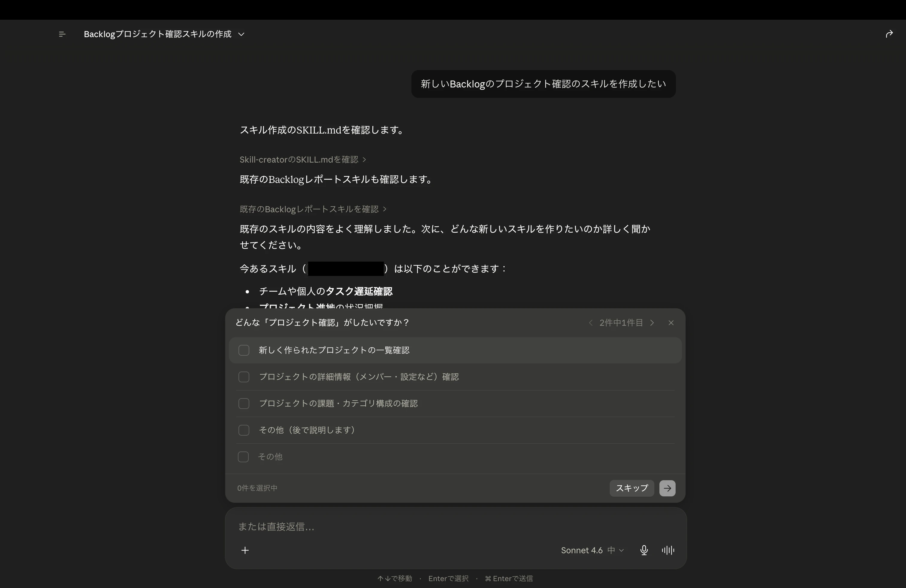Click question heading どんな「プロジェクト確認」がしたいですか？
The height and width of the screenshot is (588, 906).
322,322
